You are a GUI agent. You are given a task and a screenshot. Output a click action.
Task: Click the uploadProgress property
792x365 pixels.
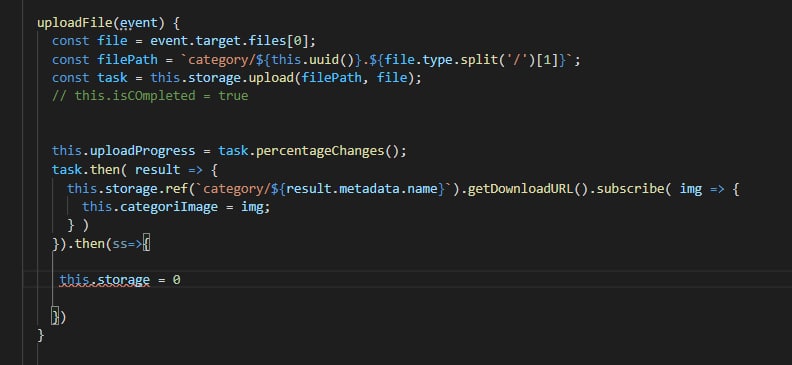pos(142,151)
